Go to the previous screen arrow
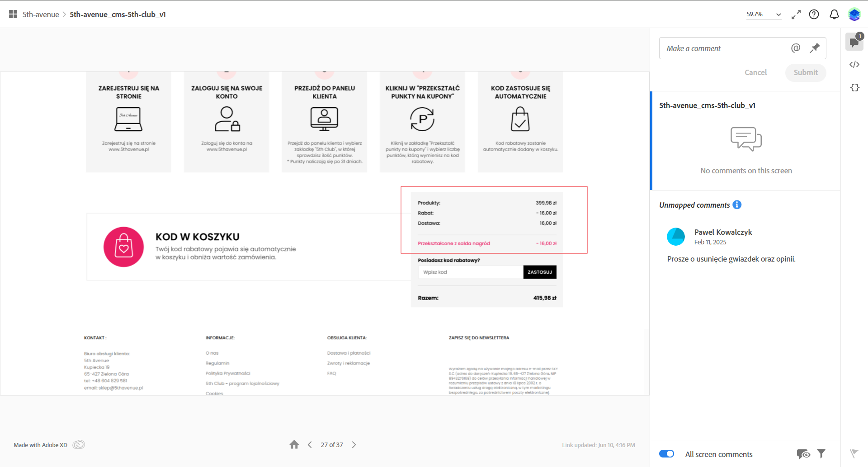The width and height of the screenshot is (868, 467). [310, 445]
